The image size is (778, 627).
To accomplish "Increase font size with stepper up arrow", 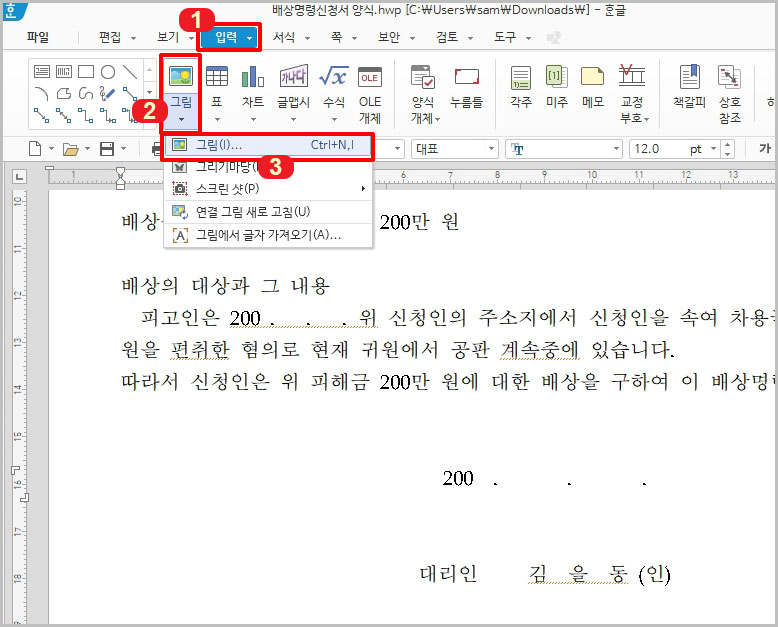I will 727,144.
